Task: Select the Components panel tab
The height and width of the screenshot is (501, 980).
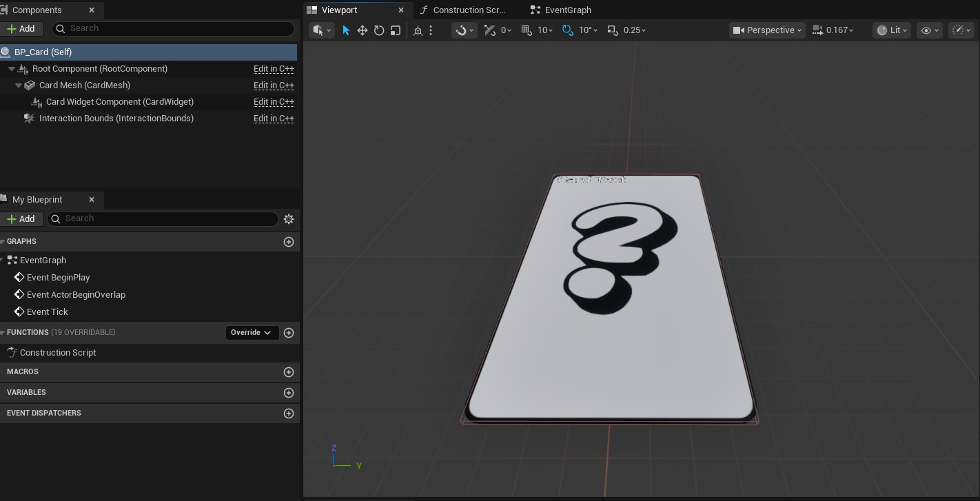Action: (x=37, y=10)
